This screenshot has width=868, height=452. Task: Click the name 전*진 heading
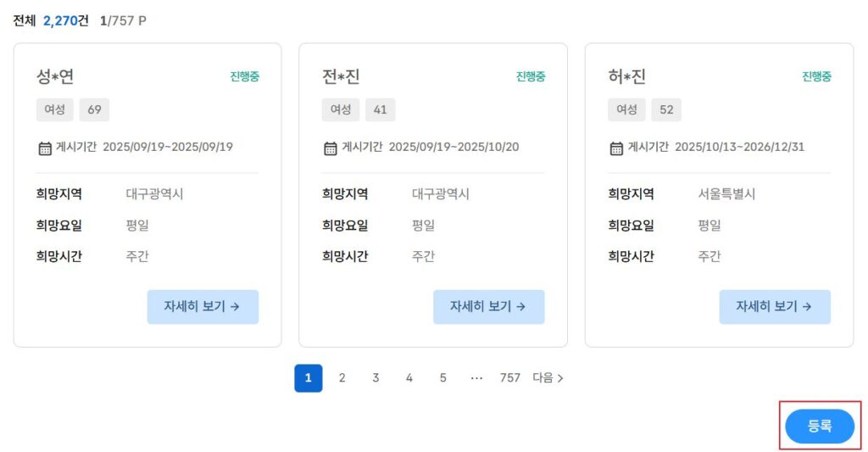click(x=341, y=76)
